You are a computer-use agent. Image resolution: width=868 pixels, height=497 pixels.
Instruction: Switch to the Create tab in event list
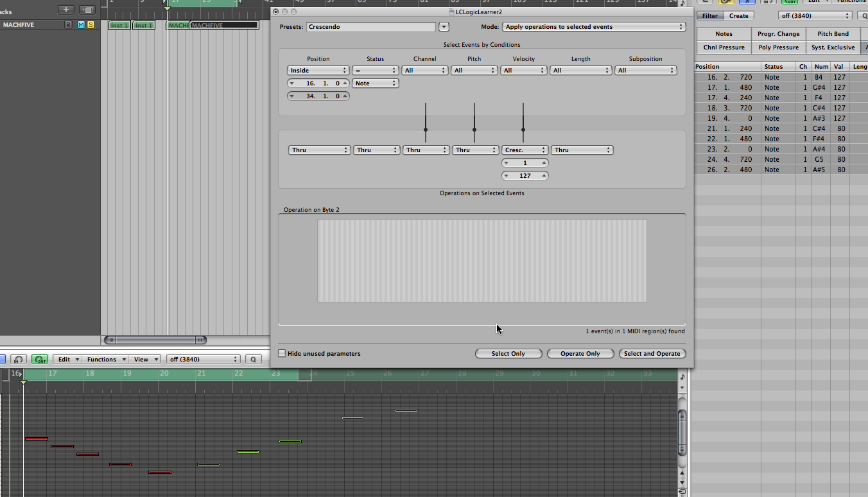pos(738,16)
